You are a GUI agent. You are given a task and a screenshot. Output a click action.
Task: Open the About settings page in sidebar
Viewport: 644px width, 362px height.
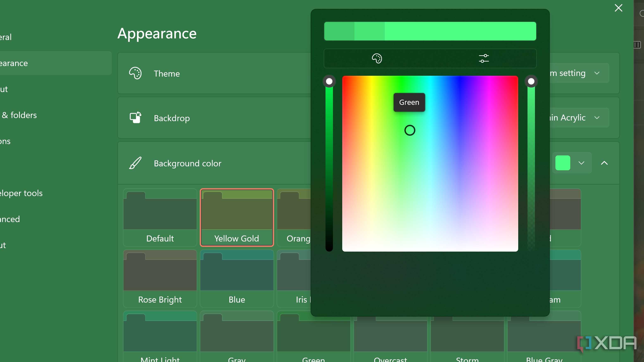click(x=56, y=245)
